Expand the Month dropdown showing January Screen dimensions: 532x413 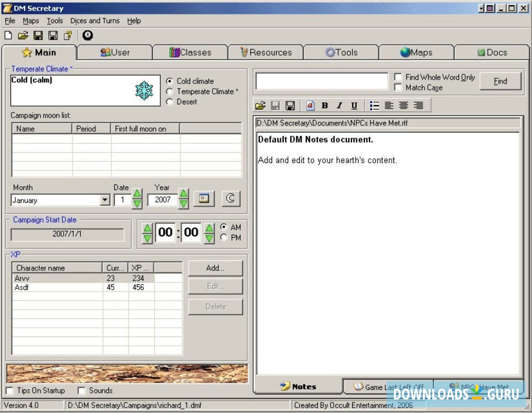105,200
